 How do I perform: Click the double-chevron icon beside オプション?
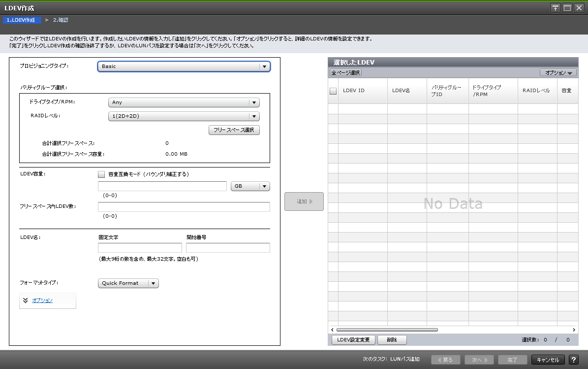(x=26, y=300)
